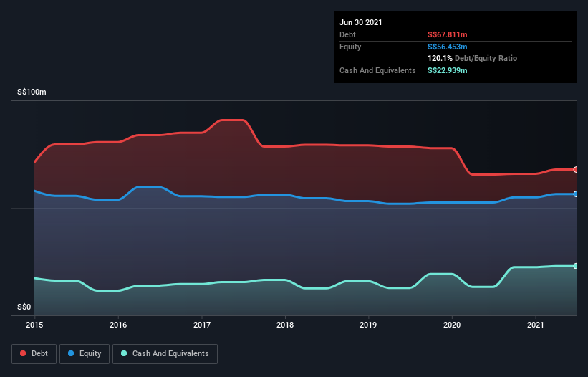The image size is (588, 377).
Task: Click Cash And Equivalents label in tooltip
Action: (377, 70)
